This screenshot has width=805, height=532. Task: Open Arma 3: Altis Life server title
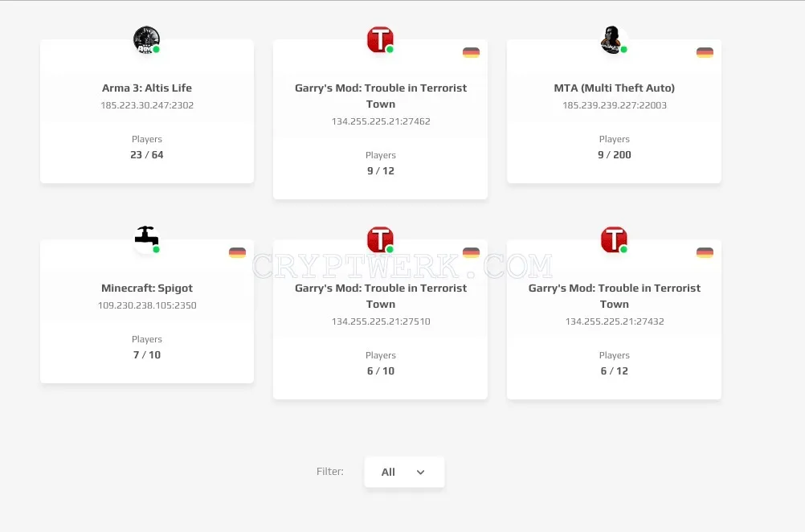point(147,88)
